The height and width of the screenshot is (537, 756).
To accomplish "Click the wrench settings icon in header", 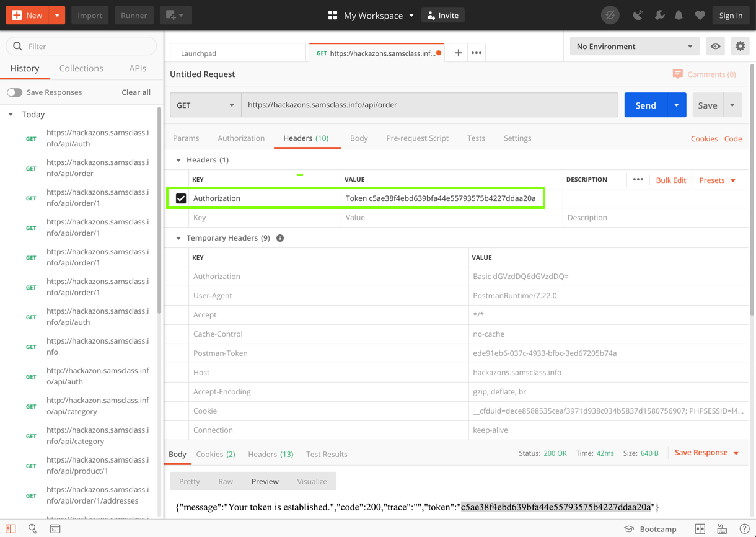I will (x=659, y=16).
